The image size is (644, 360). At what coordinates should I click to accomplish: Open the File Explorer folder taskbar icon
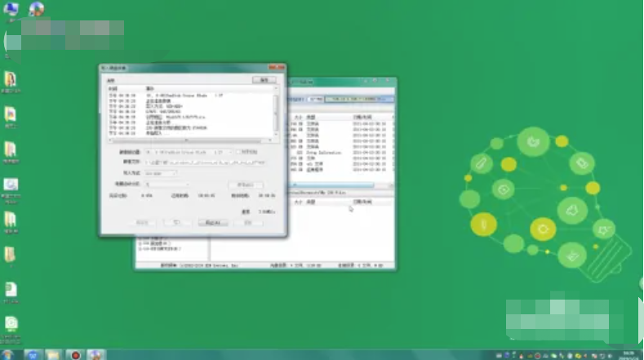[x=54, y=354]
